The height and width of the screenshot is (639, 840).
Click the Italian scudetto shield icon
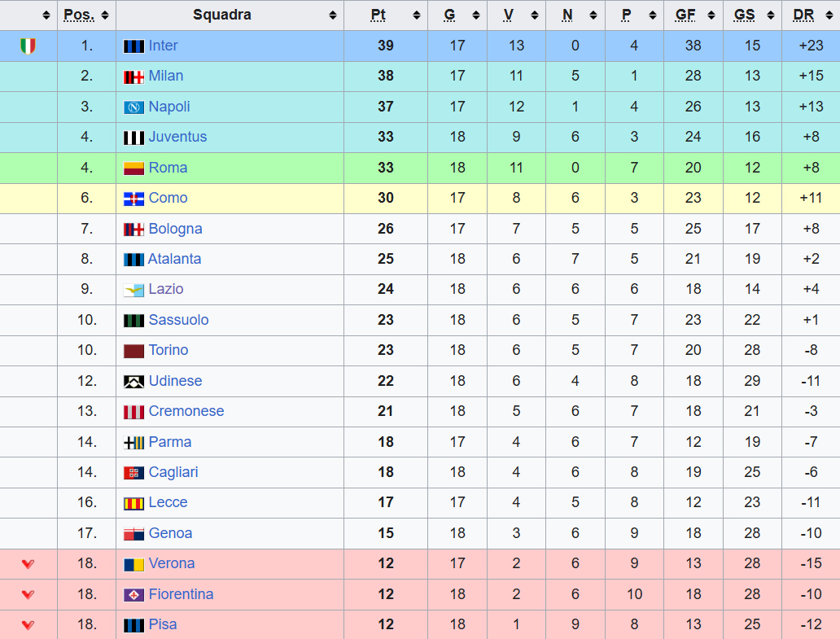tap(28, 46)
